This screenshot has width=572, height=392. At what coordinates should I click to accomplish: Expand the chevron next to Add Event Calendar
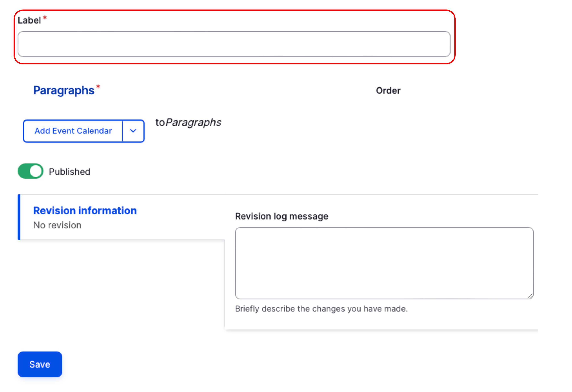(133, 131)
